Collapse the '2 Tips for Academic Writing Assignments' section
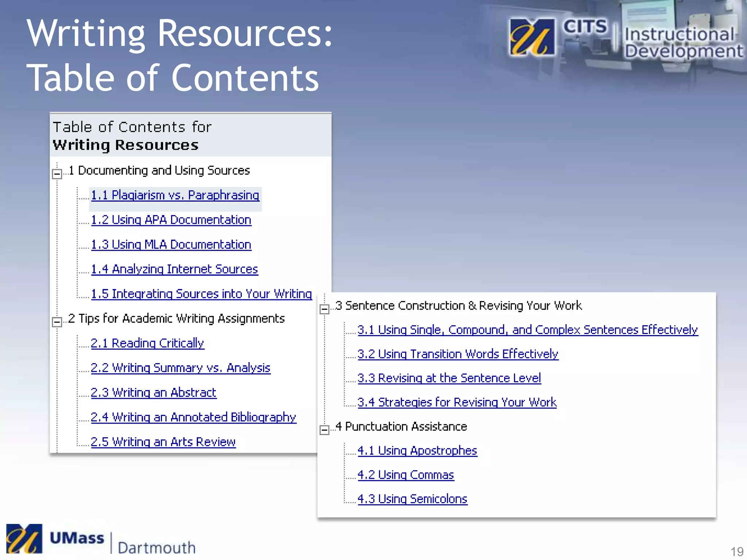This screenshot has height=560, width=747. click(57, 322)
